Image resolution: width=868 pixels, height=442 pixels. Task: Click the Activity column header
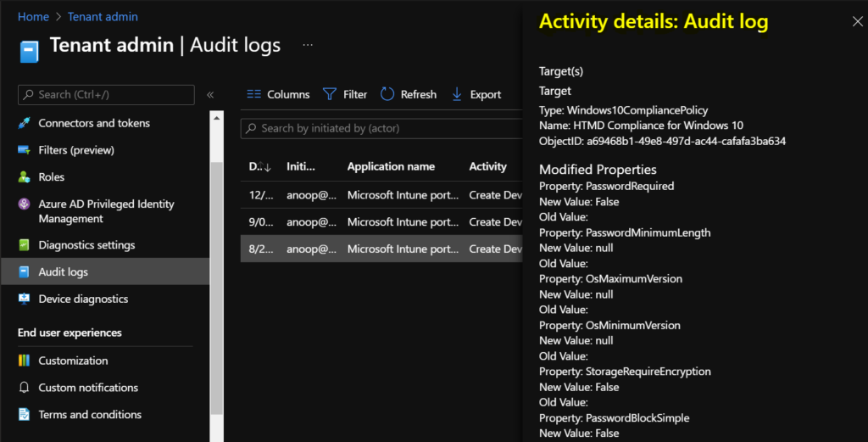(487, 167)
